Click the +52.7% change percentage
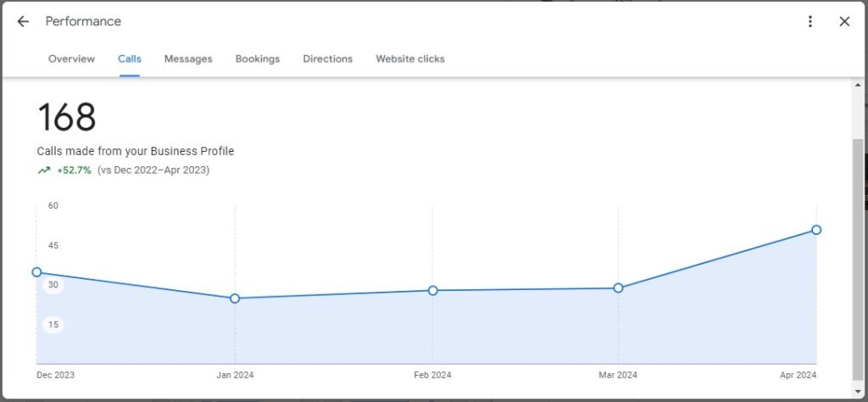 (74, 170)
